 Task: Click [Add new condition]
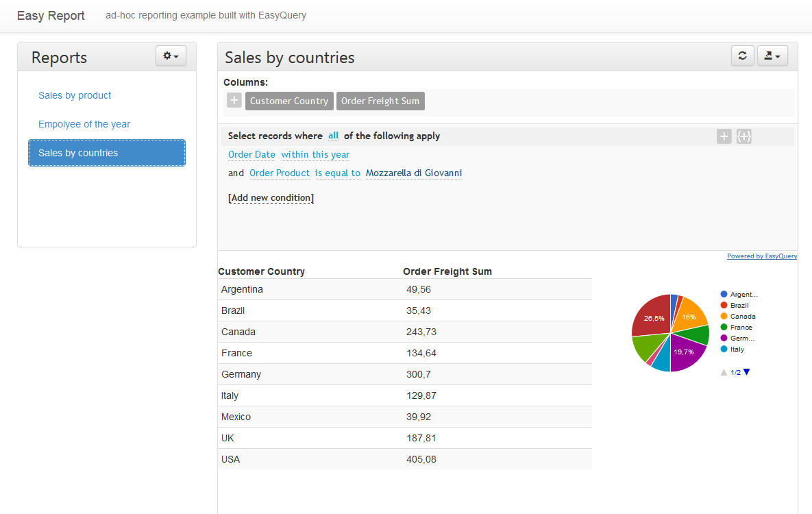click(x=271, y=197)
